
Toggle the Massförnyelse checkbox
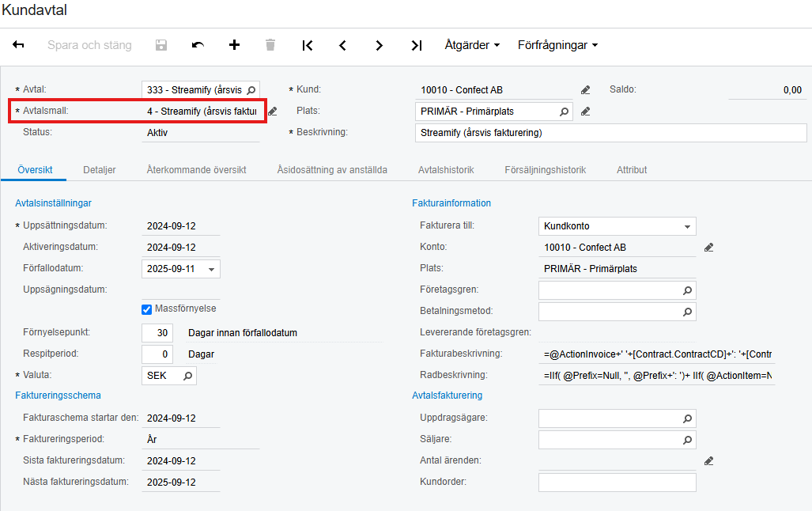tap(146, 309)
